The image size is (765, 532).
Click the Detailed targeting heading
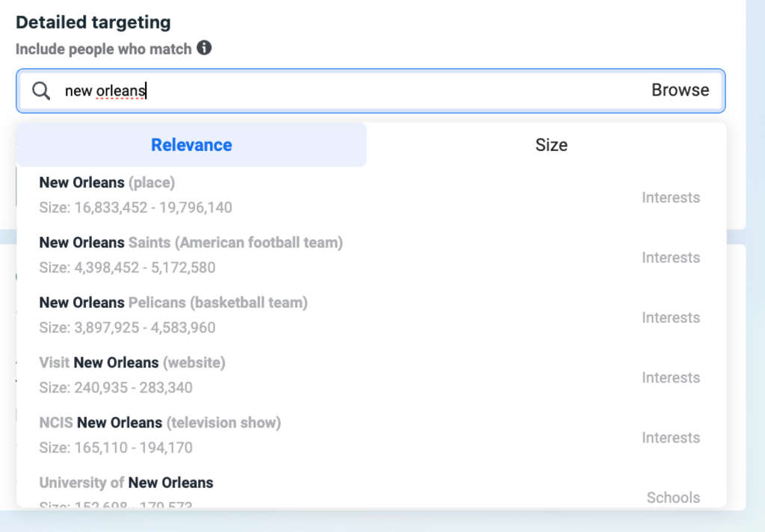(x=93, y=22)
